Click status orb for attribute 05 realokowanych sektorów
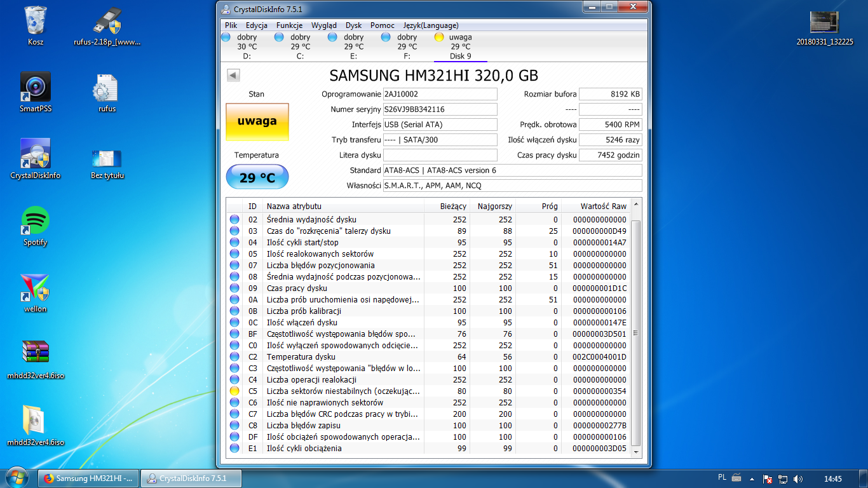The width and height of the screenshot is (868, 488). click(234, 254)
